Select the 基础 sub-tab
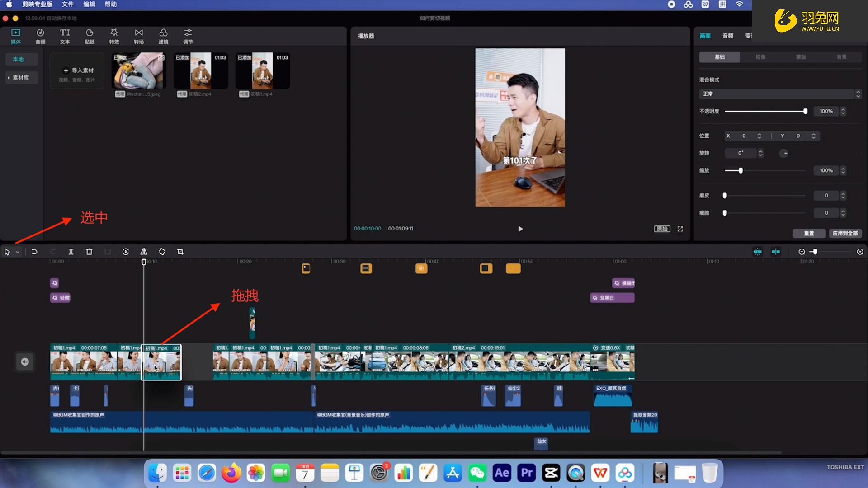 [x=720, y=57]
